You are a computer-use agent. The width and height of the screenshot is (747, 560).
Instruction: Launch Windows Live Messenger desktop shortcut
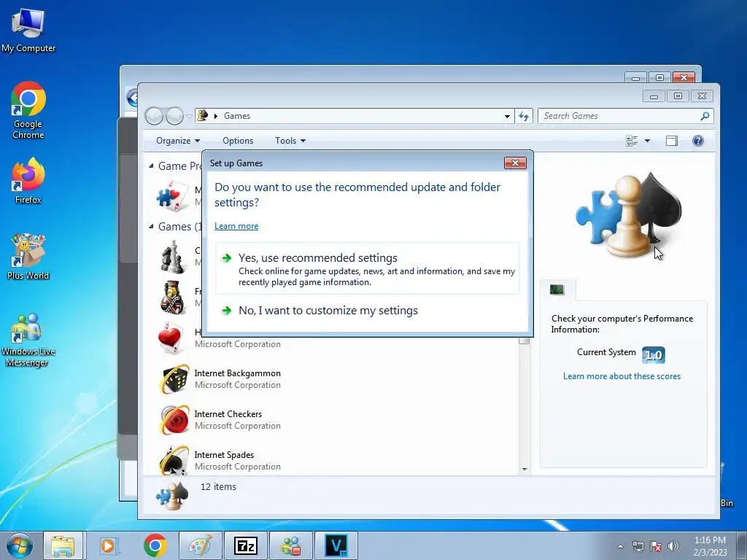click(28, 340)
